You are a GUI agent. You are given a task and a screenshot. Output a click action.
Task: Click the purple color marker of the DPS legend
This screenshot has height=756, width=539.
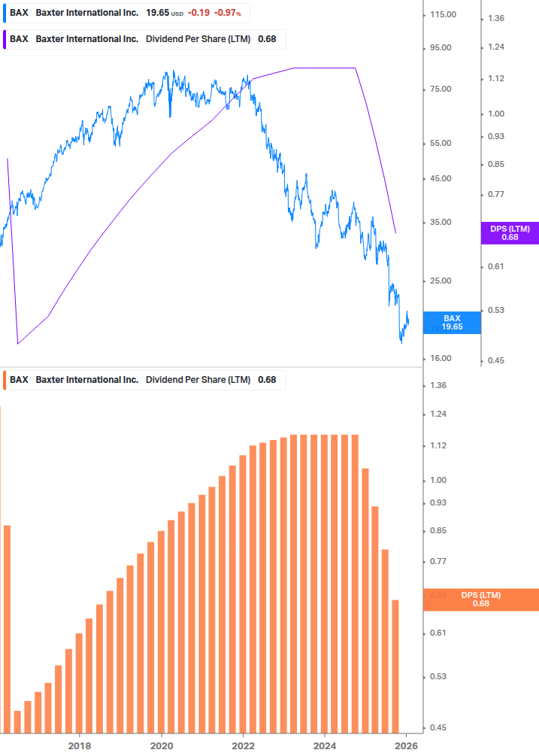(5, 39)
